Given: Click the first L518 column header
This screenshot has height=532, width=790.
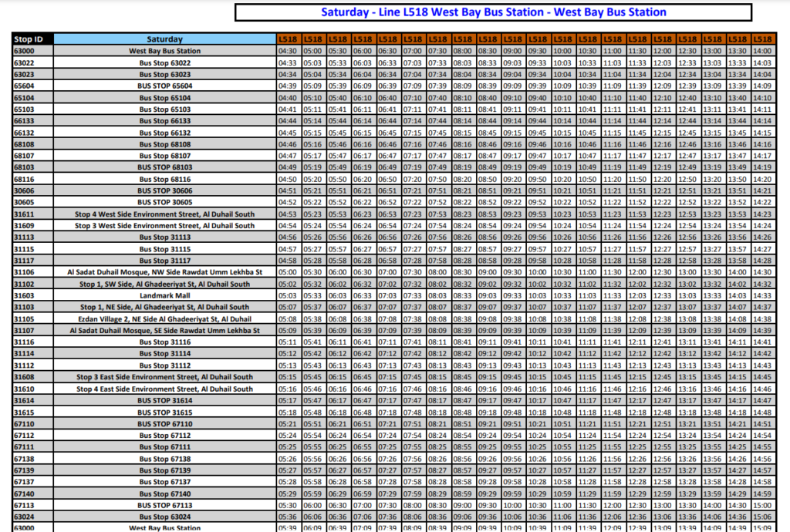Looking at the screenshot, I should pos(288,39).
